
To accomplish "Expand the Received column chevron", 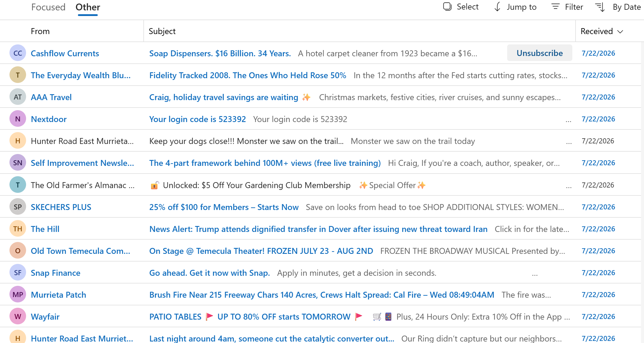I will point(620,31).
